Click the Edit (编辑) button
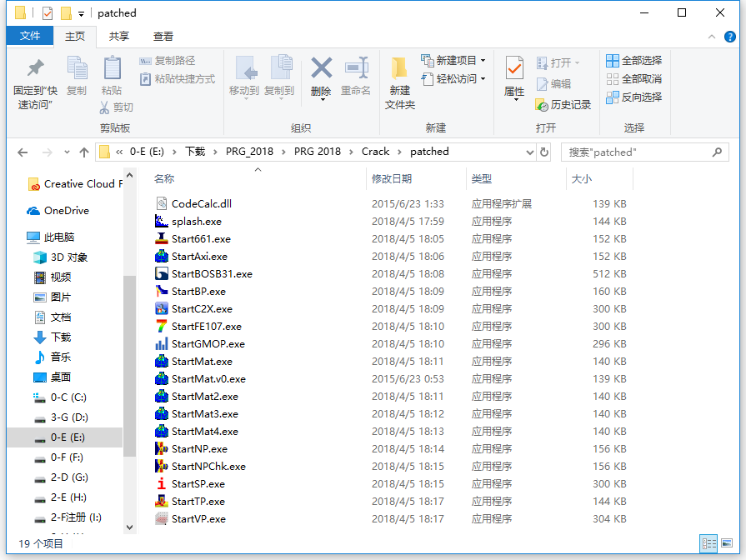Viewport: 746px width, 560px height. 553,84
